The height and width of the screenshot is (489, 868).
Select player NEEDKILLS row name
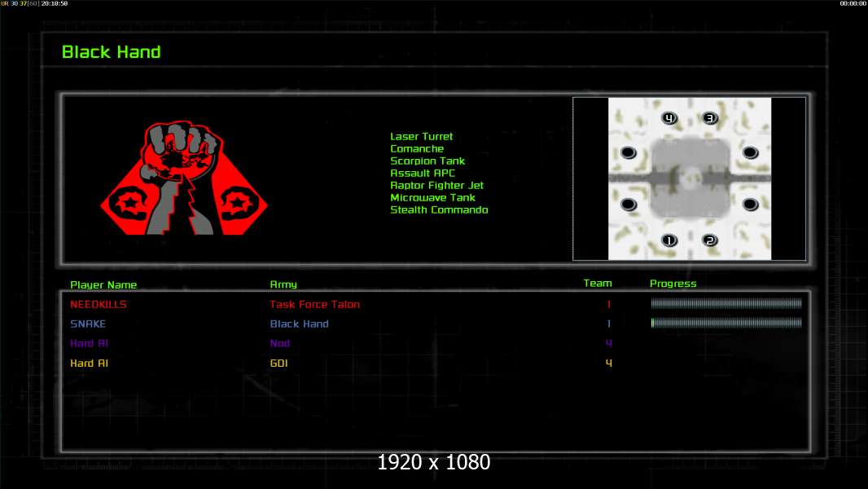[x=99, y=304]
